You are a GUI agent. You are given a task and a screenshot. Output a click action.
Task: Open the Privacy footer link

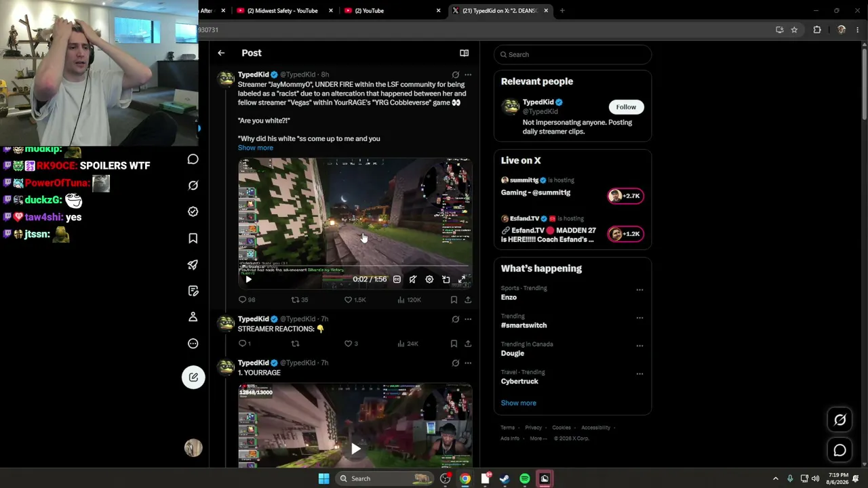(x=533, y=428)
